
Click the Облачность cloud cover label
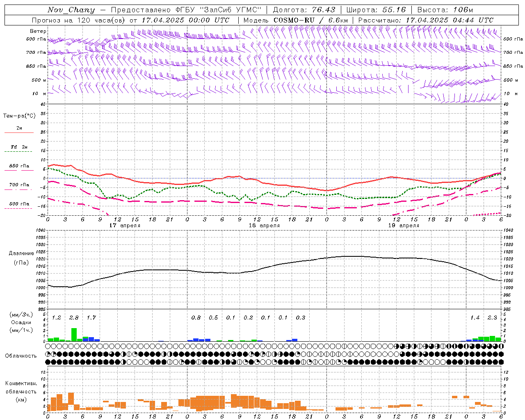pos(21,356)
